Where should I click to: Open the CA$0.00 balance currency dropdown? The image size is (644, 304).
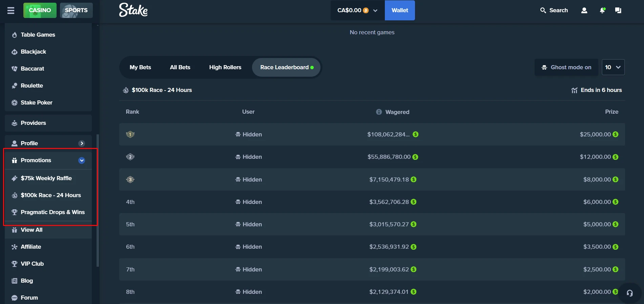pyautogui.click(x=357, y=10)
